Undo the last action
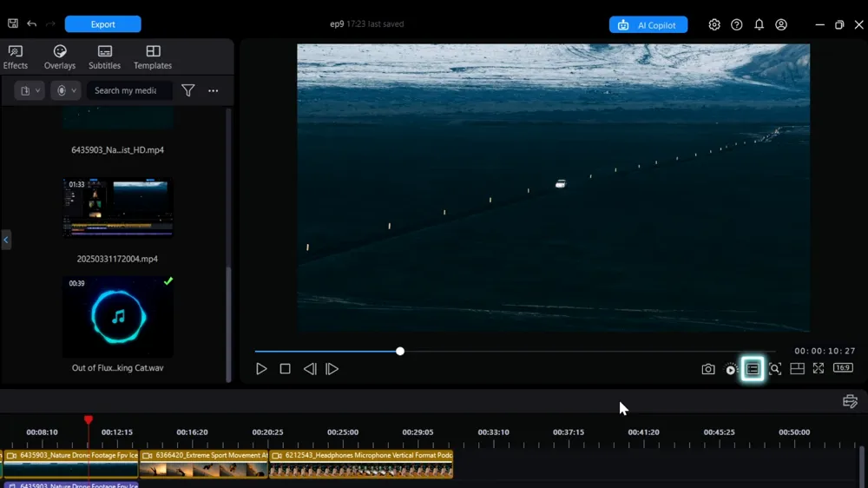The image size is (868, 488). [x=31, y=23]
